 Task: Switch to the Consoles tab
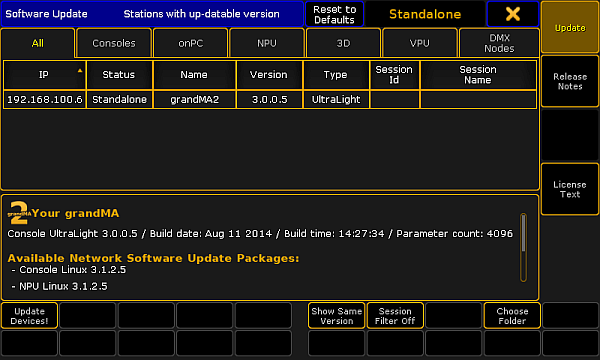[114, 43]
